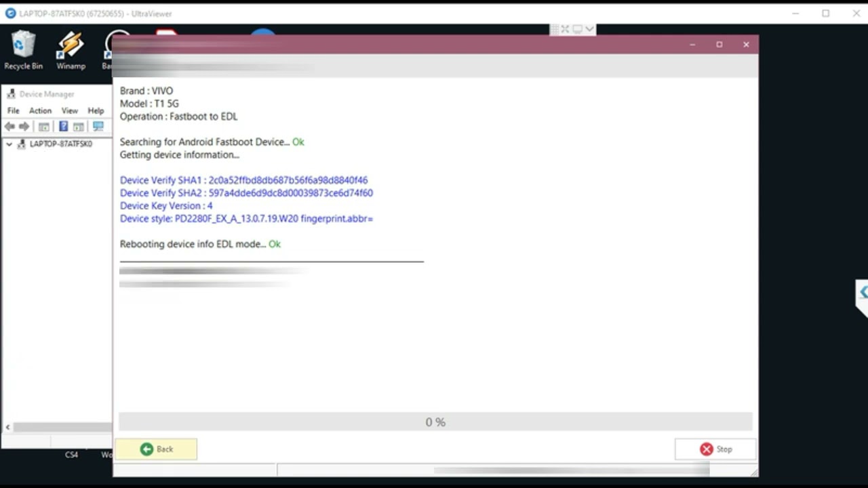Screen dimensions: 868x488
Task: Click the UltraViewer logo in title bar
Action: (x=10, y=13)
